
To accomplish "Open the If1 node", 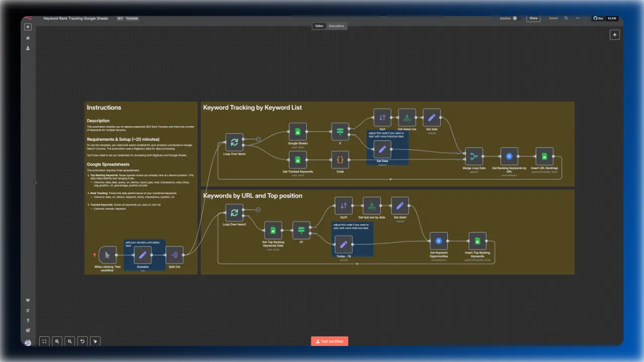I will tap(301, 230).
